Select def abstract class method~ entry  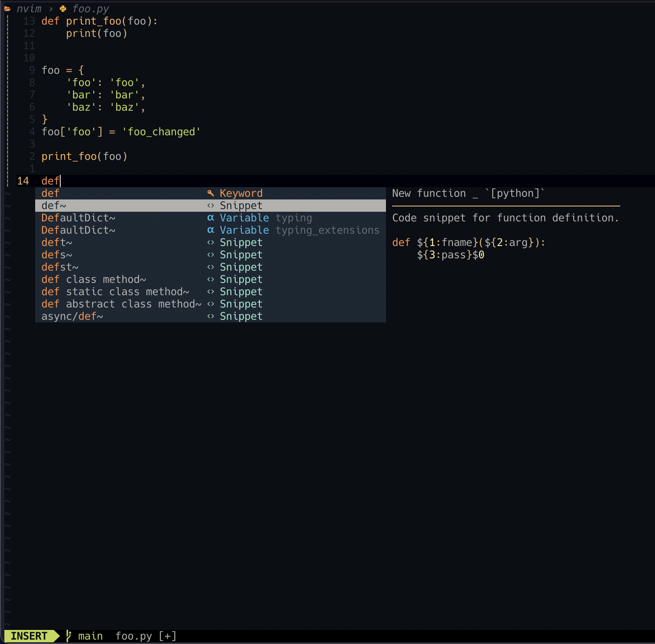(x=121, y=304)
